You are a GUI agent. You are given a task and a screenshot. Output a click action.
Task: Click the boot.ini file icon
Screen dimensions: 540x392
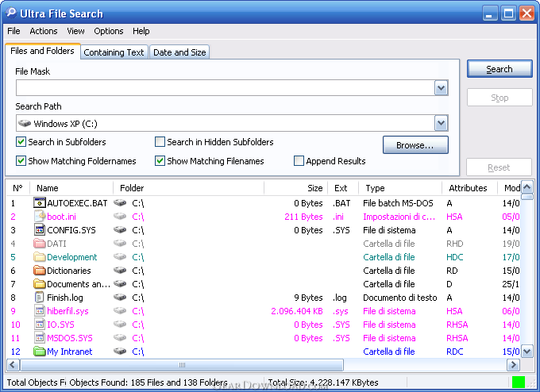[39, 217]
